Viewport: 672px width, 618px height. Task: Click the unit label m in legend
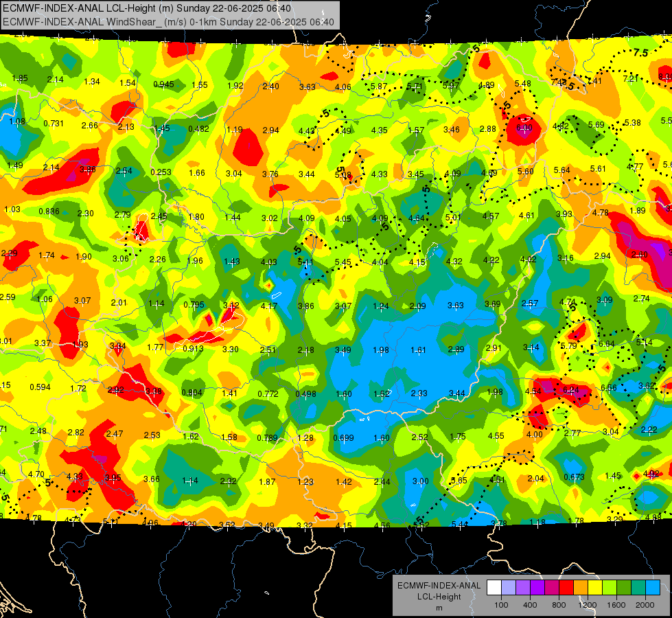pyautogui.click(x=439, y=608)
